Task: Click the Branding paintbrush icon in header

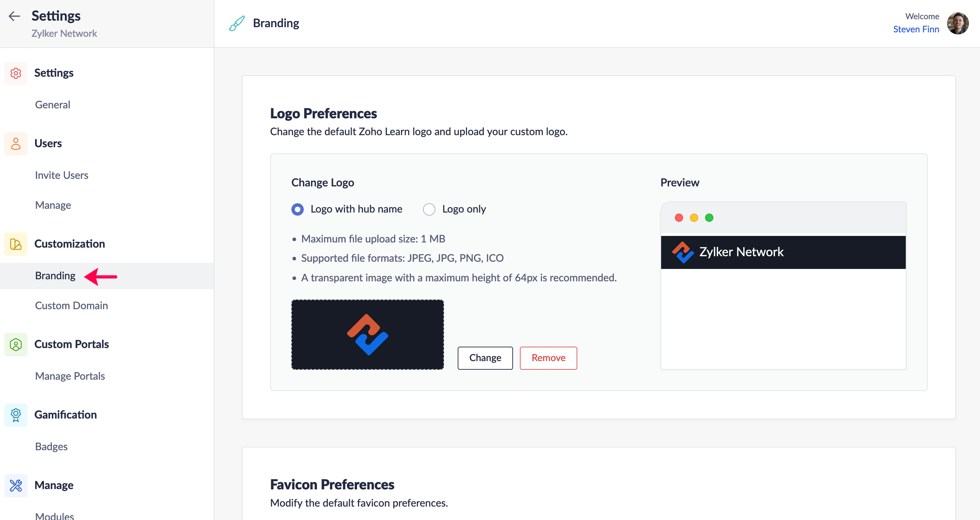Action: point(237,23)
